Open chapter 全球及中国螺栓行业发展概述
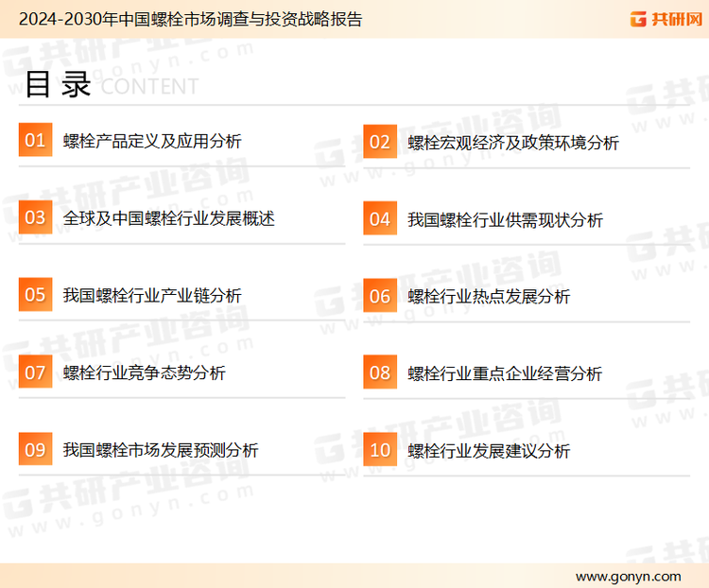This screenshot has height=588, width=709. (168, 218)
